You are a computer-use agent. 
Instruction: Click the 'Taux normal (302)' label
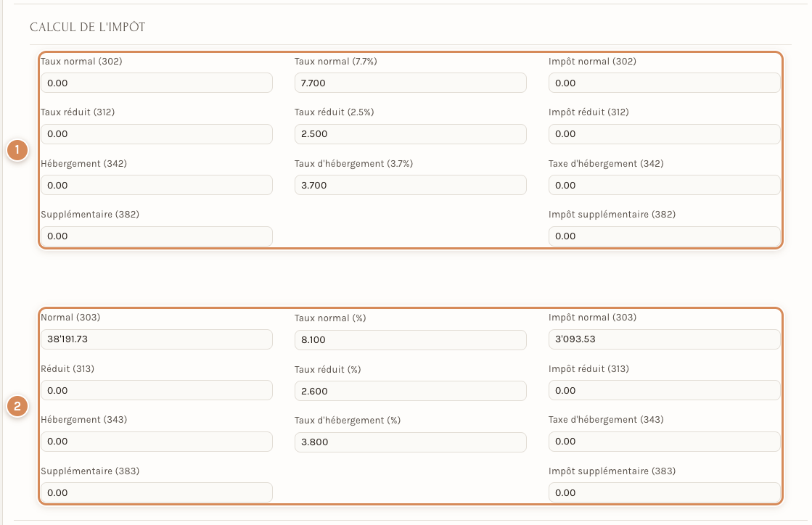click(x=81, y=62)
